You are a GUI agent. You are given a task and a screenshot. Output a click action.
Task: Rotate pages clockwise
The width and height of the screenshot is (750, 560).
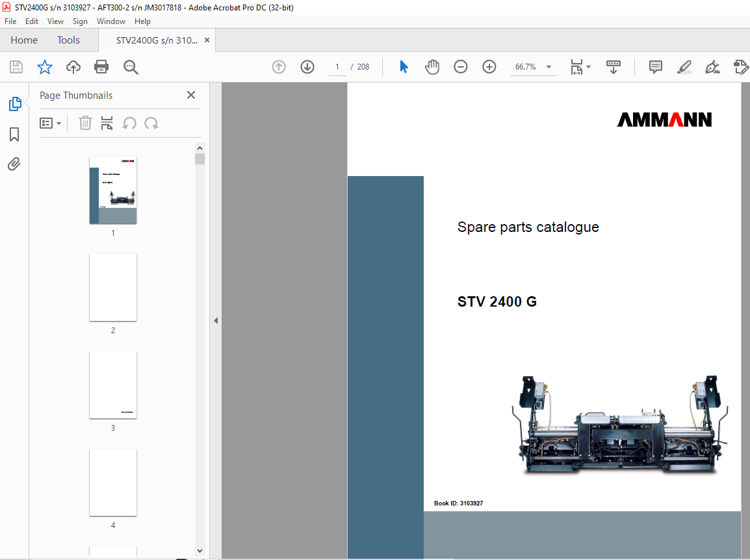pyautogui.click(x=151, y=123)
